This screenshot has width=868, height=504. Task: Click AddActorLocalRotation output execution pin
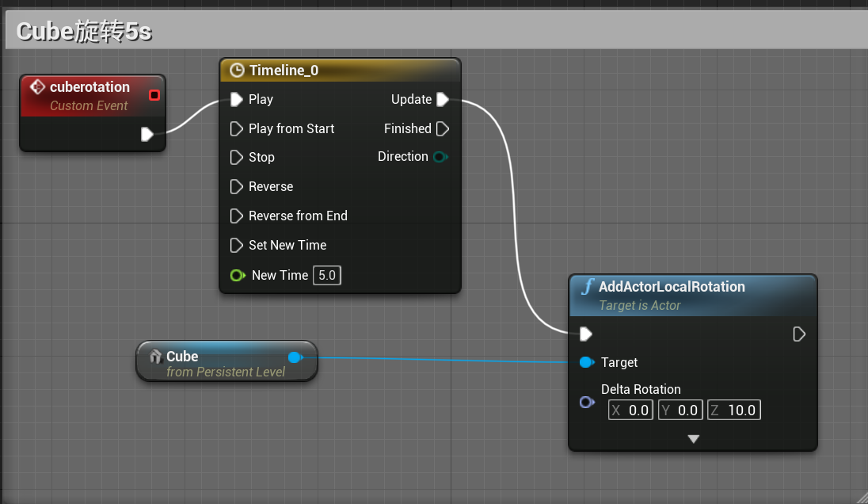coord(799,334)
